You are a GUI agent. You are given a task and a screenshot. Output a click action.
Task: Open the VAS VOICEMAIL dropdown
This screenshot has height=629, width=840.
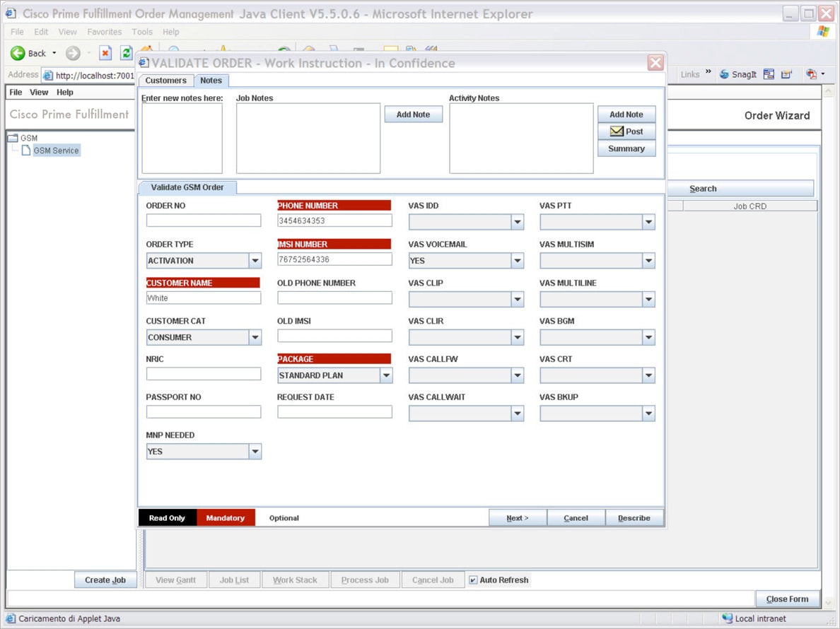tap(518, 261)
